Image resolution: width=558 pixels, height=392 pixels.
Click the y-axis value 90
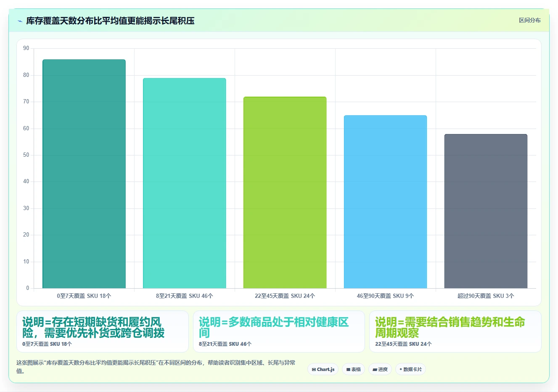pyautogui.click(x=26, y=48)
